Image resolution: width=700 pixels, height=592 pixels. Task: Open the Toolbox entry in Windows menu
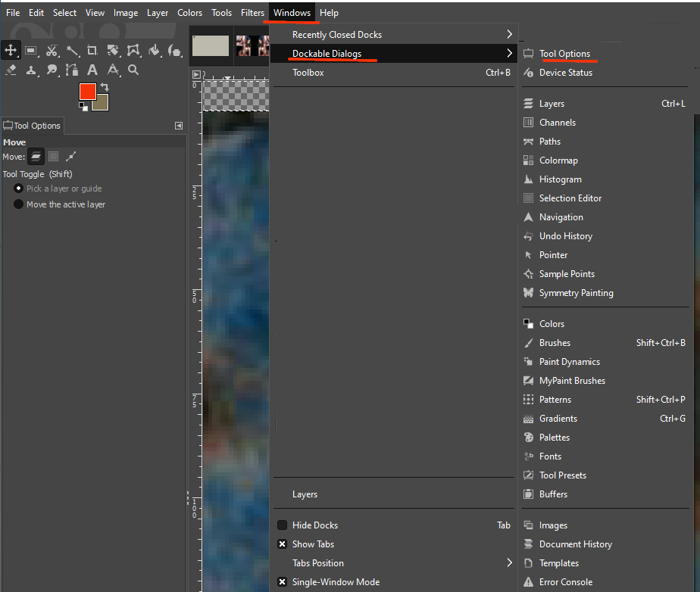coord(308,73)
